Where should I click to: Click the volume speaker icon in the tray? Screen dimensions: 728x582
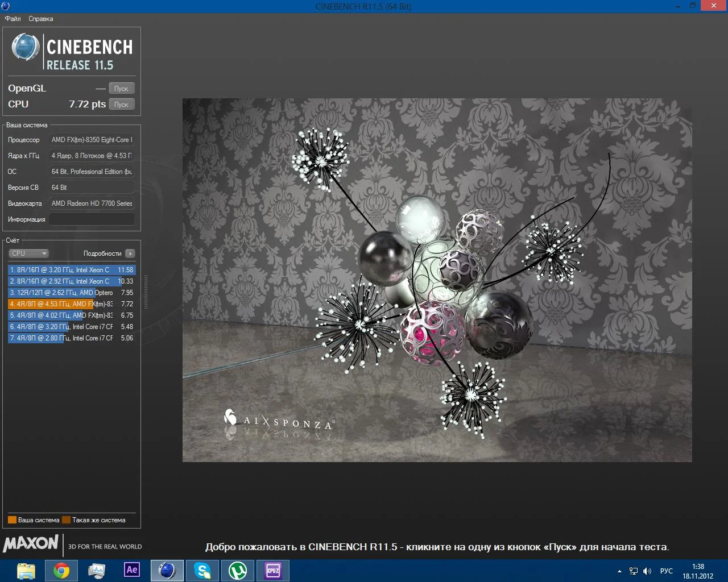coord(647,571)
